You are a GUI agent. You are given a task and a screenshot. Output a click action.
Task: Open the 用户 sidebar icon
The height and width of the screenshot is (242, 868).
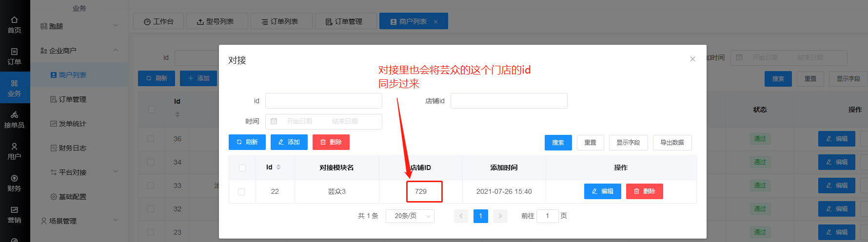(14, 151)
